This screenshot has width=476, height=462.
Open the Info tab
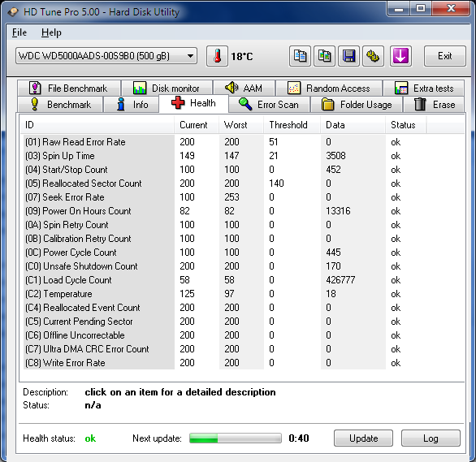[x=131, y=105]
